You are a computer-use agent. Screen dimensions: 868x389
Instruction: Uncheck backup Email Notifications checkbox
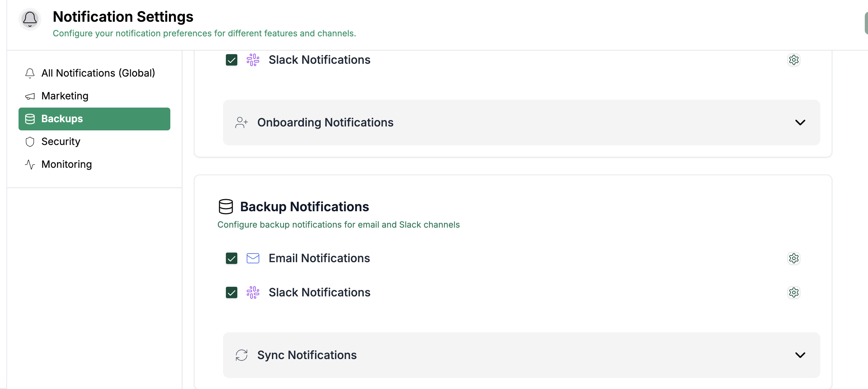[232, 258]
